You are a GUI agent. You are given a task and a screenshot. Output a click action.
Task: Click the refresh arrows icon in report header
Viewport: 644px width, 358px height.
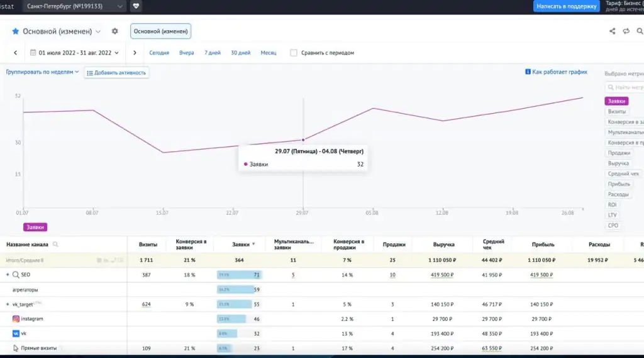(x=626, y=31)
